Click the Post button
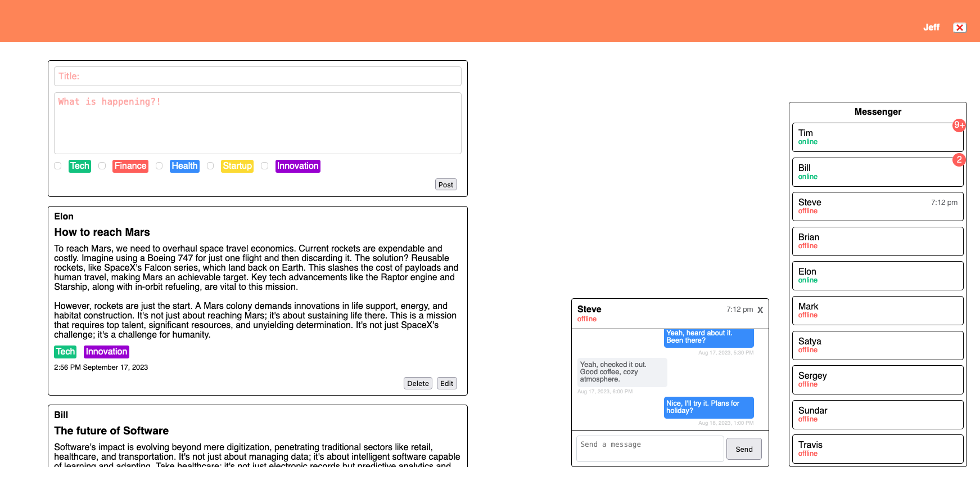Viewport: 980px width, 498px height. click(445, 185)
